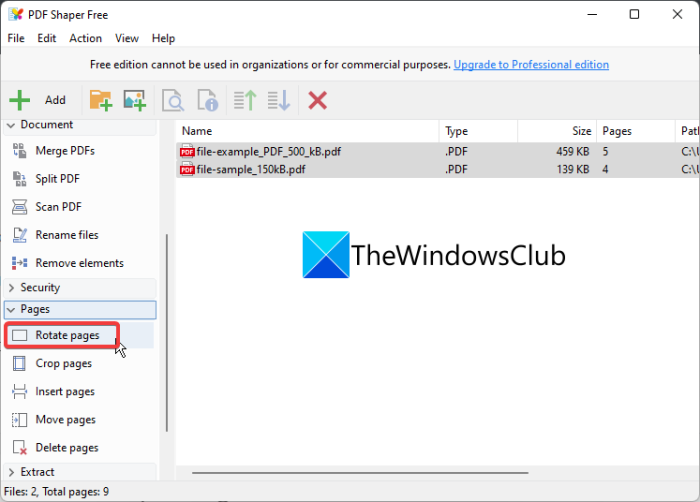Choose the Crop pages label
Viewport: 700px width, 502px height.
point(64,364)
